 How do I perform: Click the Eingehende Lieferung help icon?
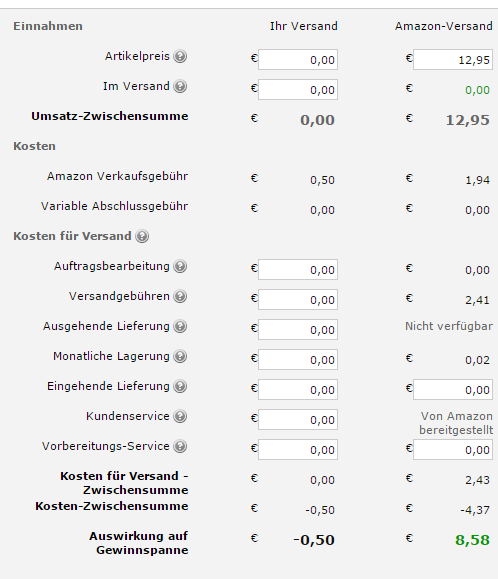pos(180,386)
